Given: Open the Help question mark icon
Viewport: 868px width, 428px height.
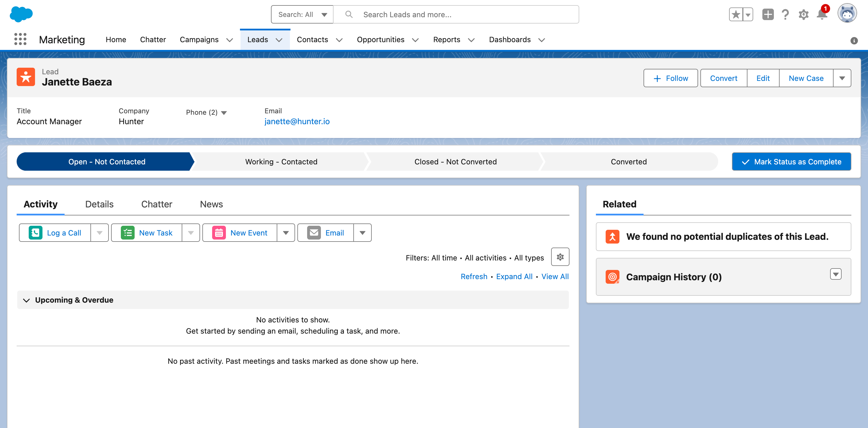Looking at the screenshot, I should tap(785, 14).
